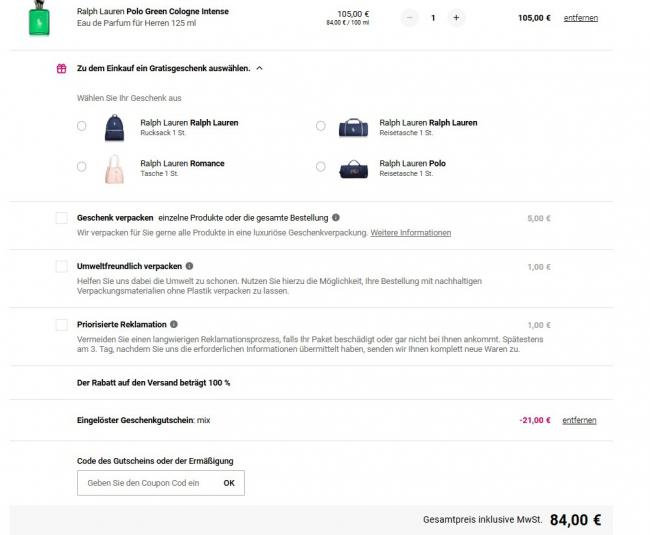Decrease perfume quantity with minus button
This screenshot has width=650, height=535.
point(411,18)
